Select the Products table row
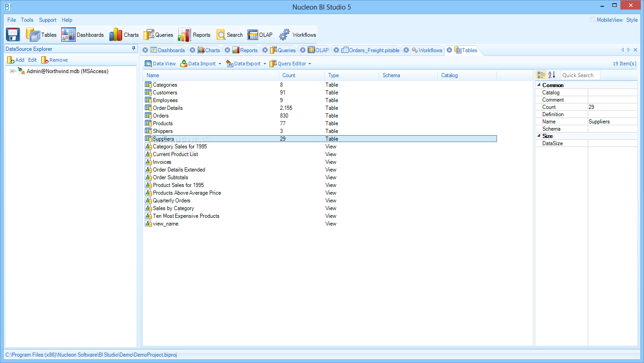The image size is (644, 363). click(320, 123)
